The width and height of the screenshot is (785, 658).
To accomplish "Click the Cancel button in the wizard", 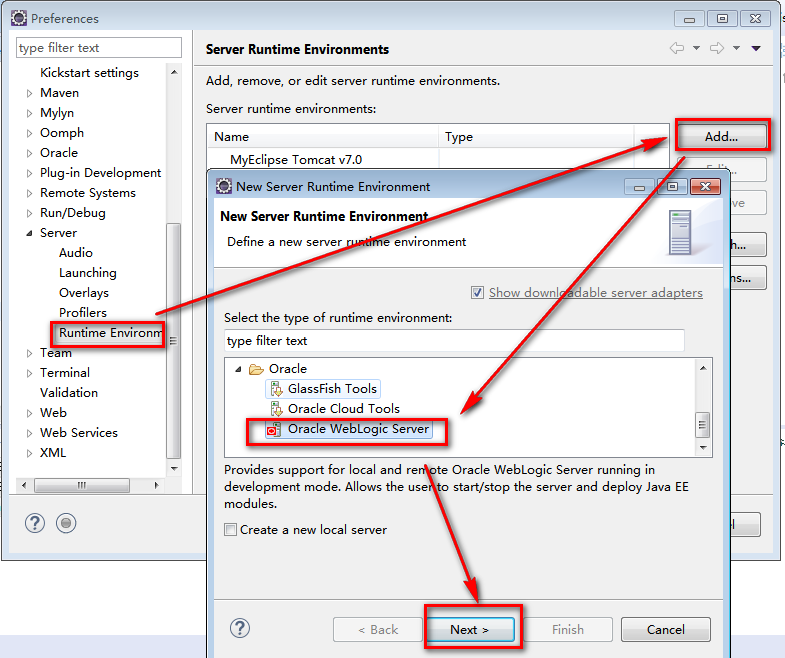I will point(666,629).
